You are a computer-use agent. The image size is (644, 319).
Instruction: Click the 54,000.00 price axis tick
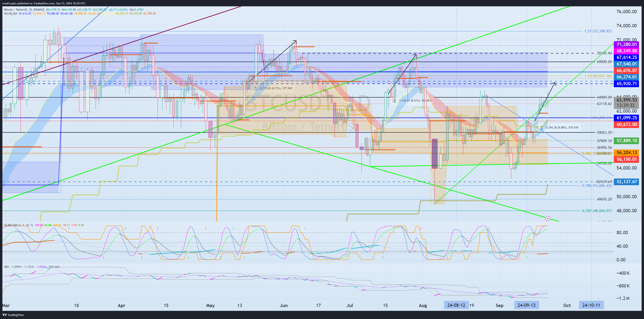626,168
